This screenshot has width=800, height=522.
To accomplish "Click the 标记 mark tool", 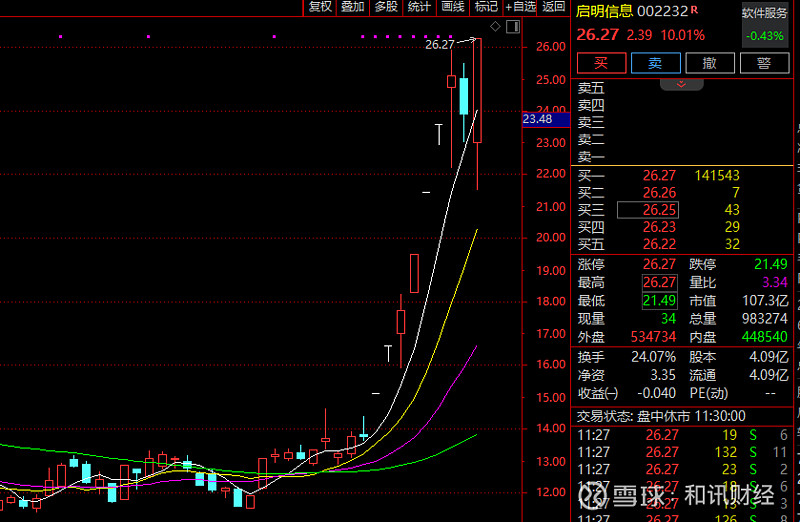I will point(486,7).
